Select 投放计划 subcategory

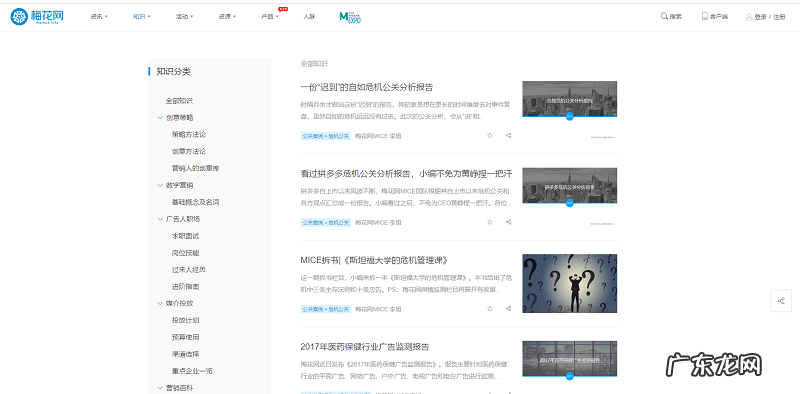tap(186, 320)
